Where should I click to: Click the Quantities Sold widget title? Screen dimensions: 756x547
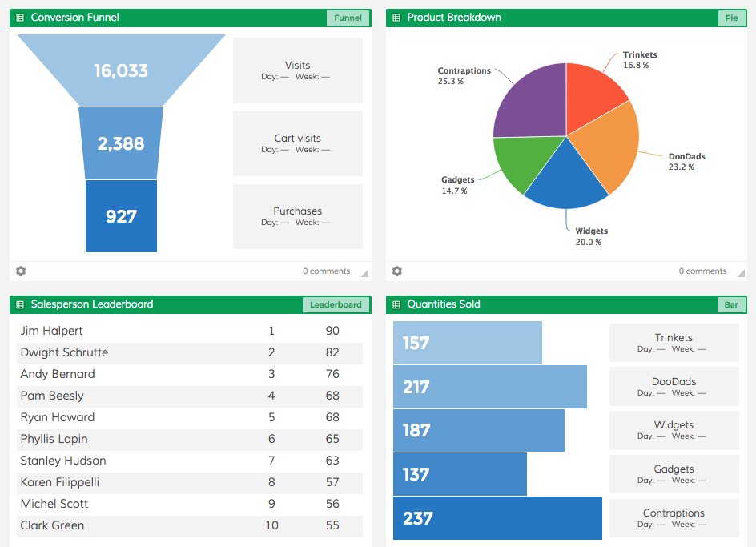(444, 304)
